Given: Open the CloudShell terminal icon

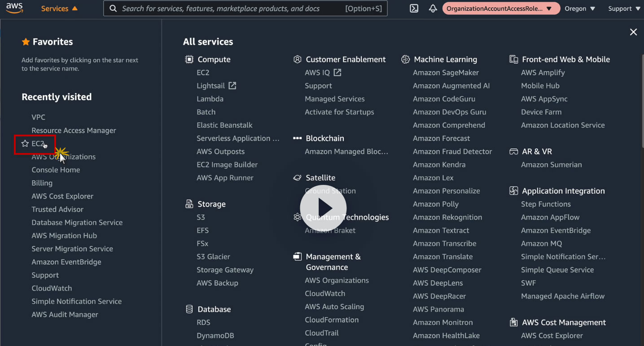Looking at the screenshot, I should [414, 9].
